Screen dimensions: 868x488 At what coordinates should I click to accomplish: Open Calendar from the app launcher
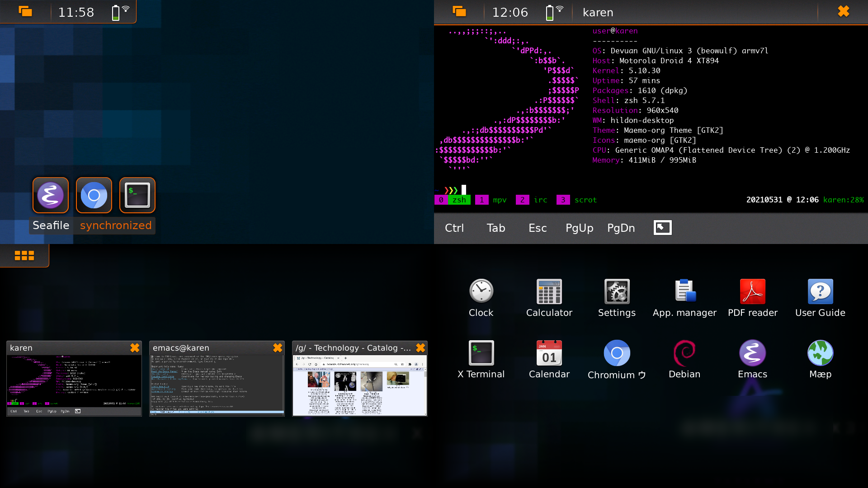point(549,360)
